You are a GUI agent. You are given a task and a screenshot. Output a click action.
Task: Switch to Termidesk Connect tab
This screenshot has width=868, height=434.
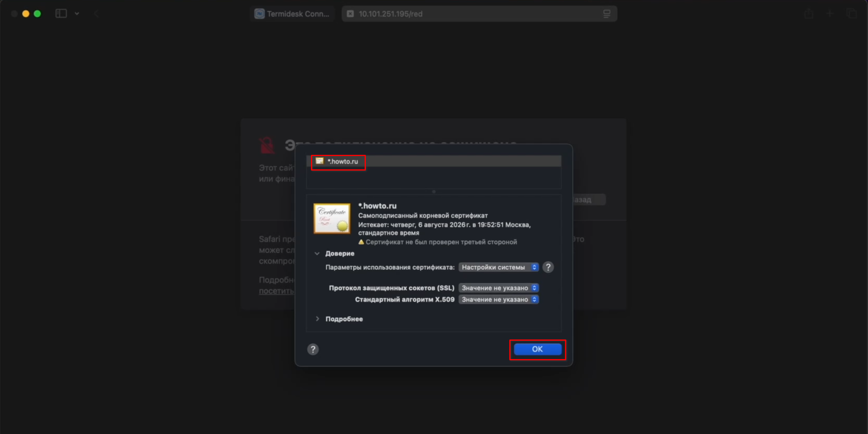292,14
